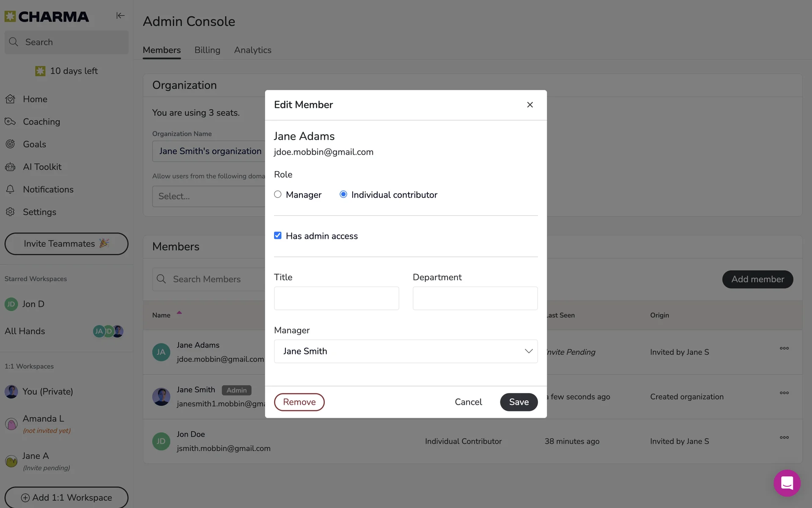Select the Manager role radio button

pos(278,194)
